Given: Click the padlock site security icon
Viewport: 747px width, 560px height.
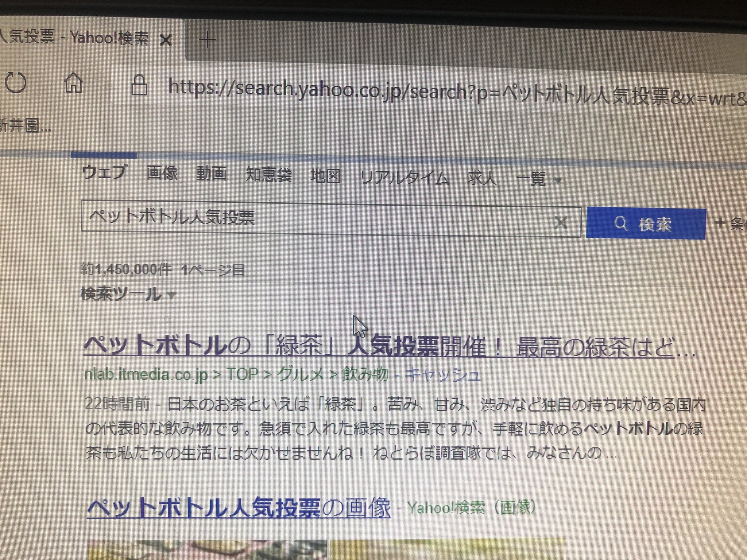Looking at the screenshot, I should [140, 86].
